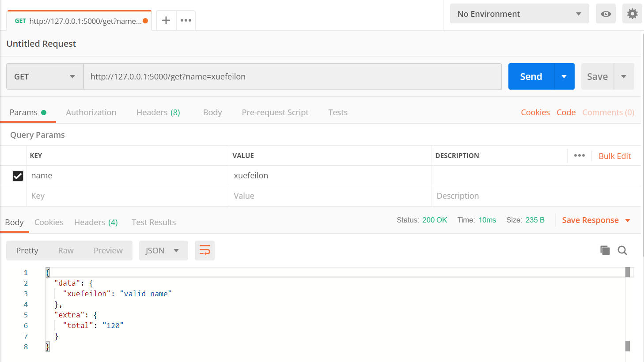The height and width of the screenshot is (362, 644).
Task: Select Raw view mode
Action: (x=66, y=250)
